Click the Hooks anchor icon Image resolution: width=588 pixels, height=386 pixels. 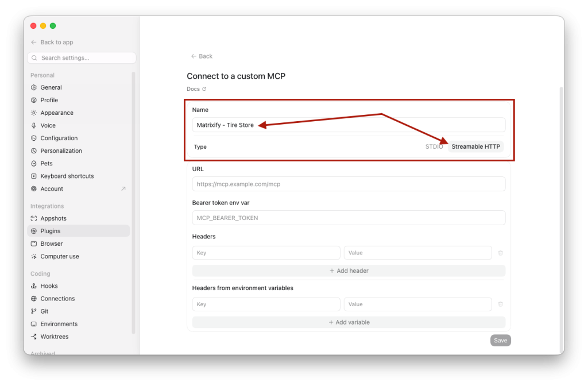(x=34, y=286)
